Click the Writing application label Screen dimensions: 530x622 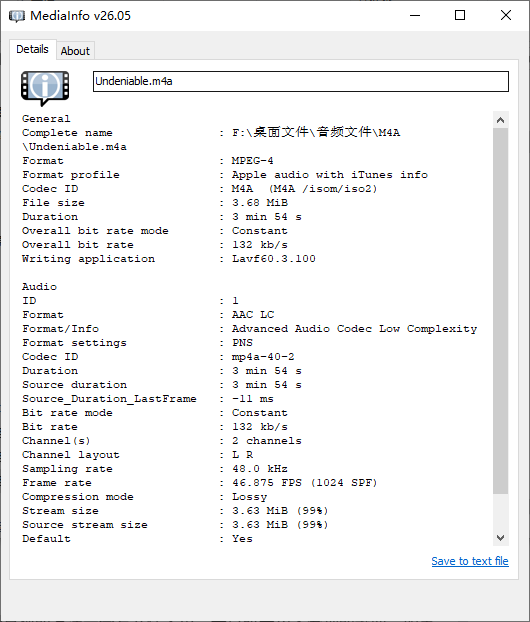[x=88, y=259]
